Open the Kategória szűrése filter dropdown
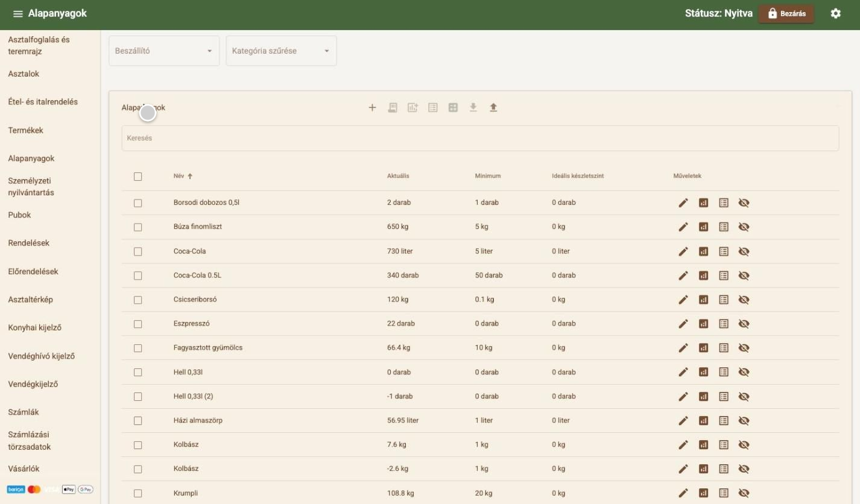 tap(281, 51)
